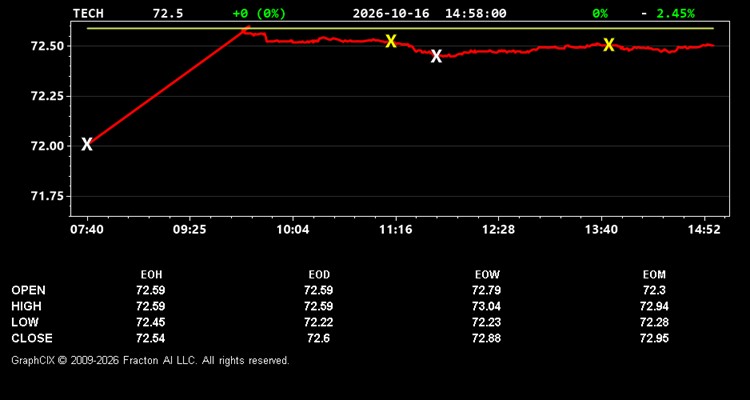The image size is (750, 400).
Task: Click the EOM HIGH value 72.94
Action: [x=654, y=306]
